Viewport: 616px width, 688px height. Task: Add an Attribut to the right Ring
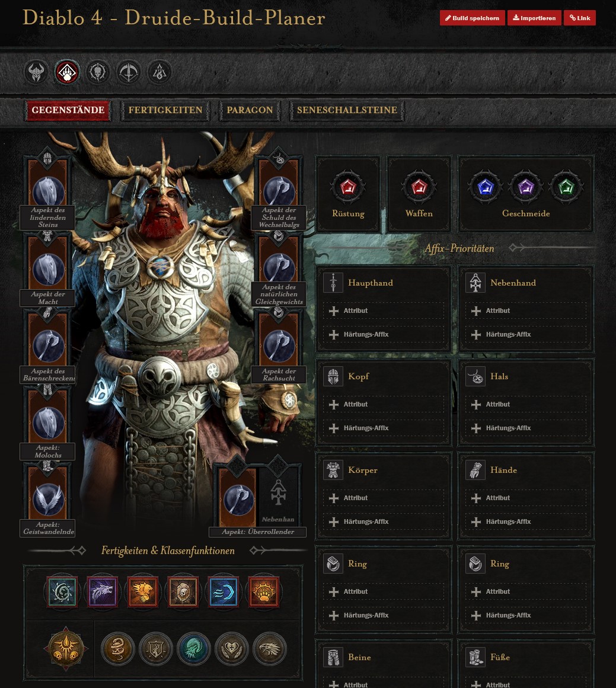pyautogui.click(x=525, y=591)
